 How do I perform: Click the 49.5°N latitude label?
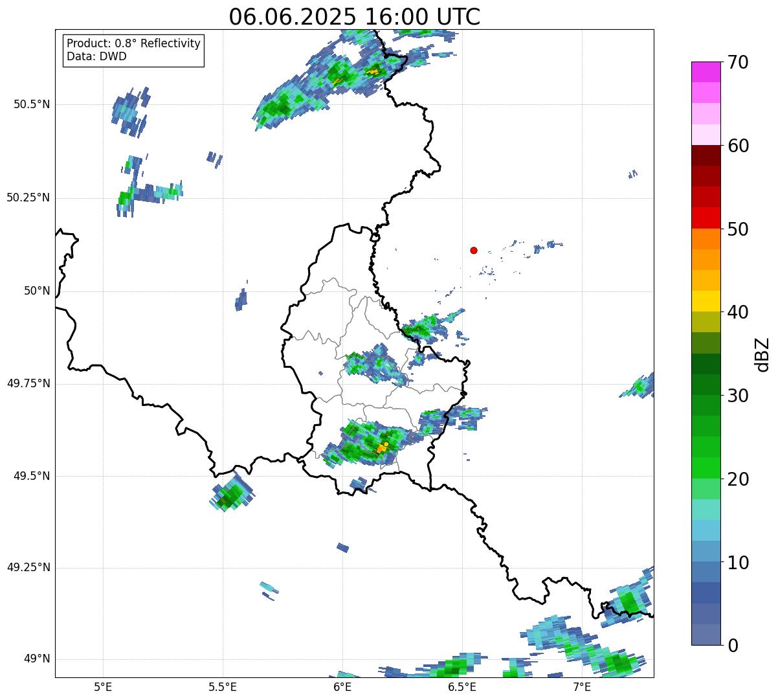(x=32, y=476)
